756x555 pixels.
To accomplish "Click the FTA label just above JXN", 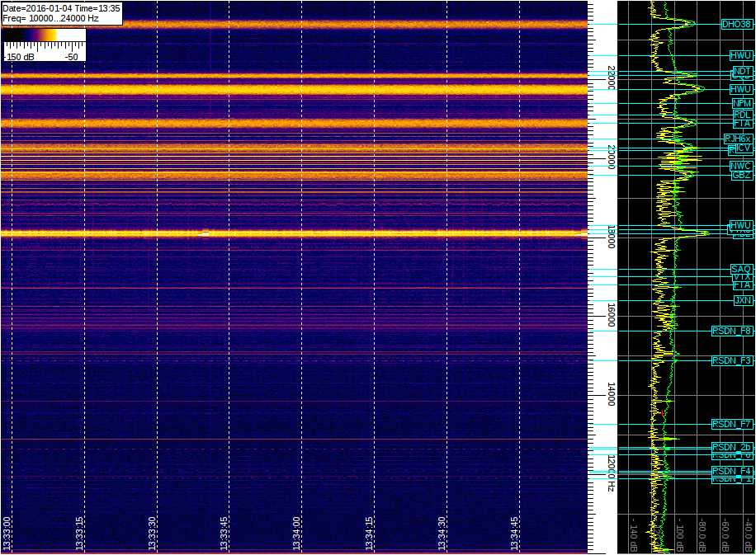I will [x=743, y=285].
